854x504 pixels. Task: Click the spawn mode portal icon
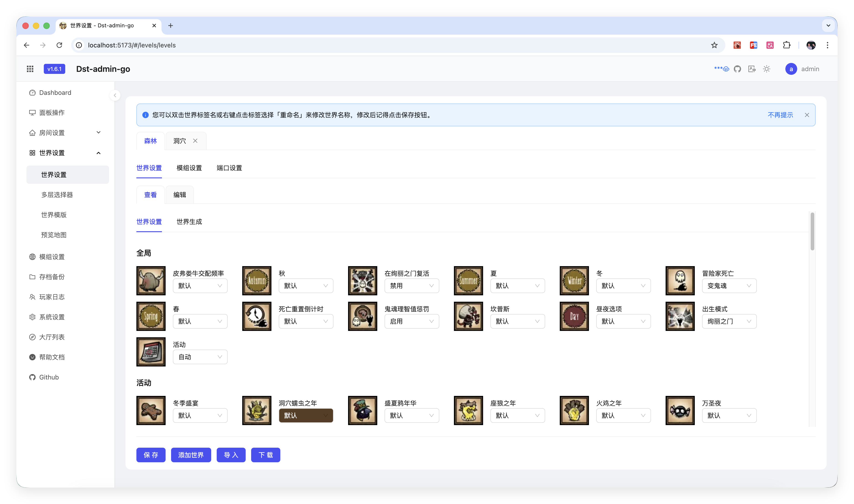pos(680,316)
